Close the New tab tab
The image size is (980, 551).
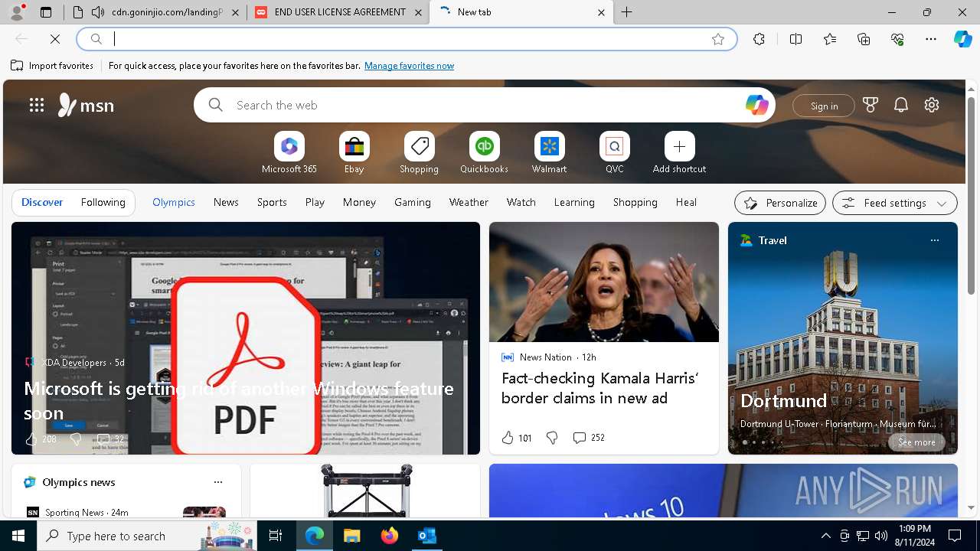pyautogui.click(x=601, y=12)
